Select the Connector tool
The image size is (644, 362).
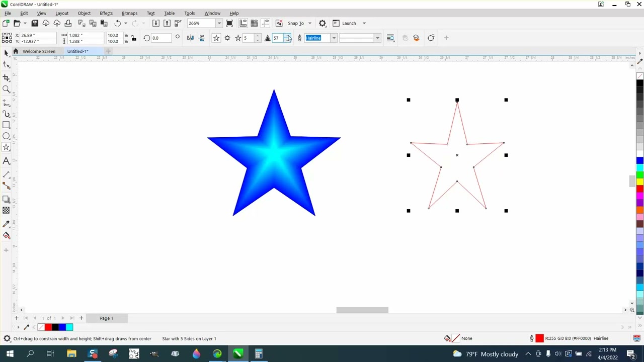(6, 186)
